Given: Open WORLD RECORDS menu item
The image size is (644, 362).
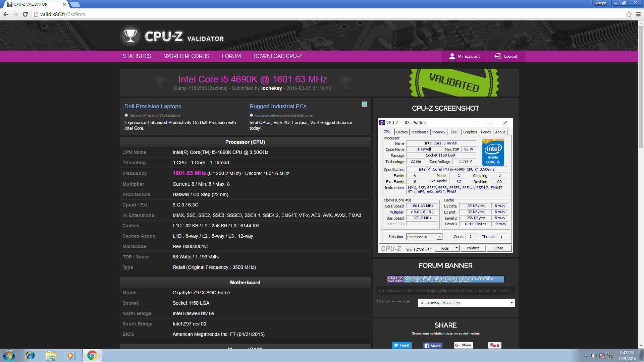Looking at the screenshot, I should click(x=186, y=56).
